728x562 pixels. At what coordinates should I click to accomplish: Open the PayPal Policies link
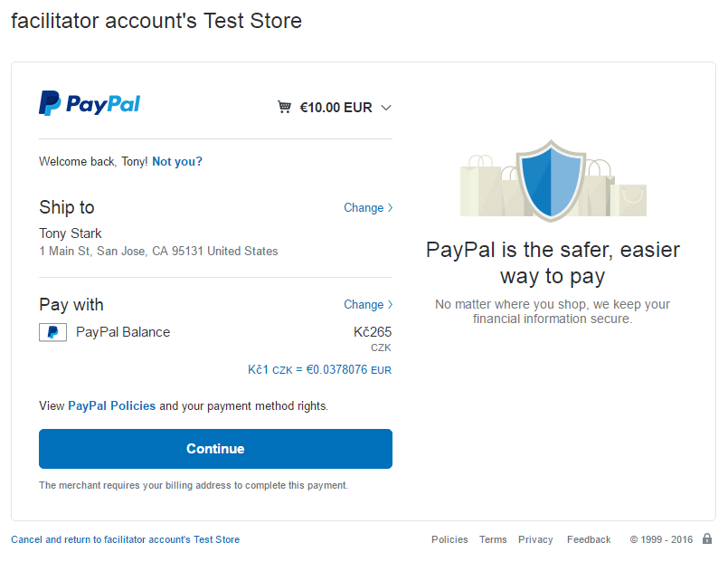click(111, 406)
